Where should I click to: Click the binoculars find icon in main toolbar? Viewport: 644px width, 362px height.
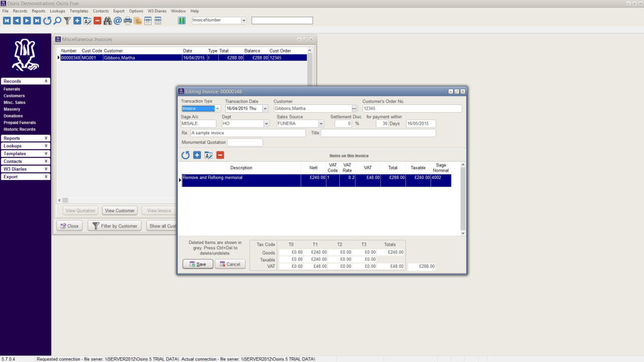107,21
